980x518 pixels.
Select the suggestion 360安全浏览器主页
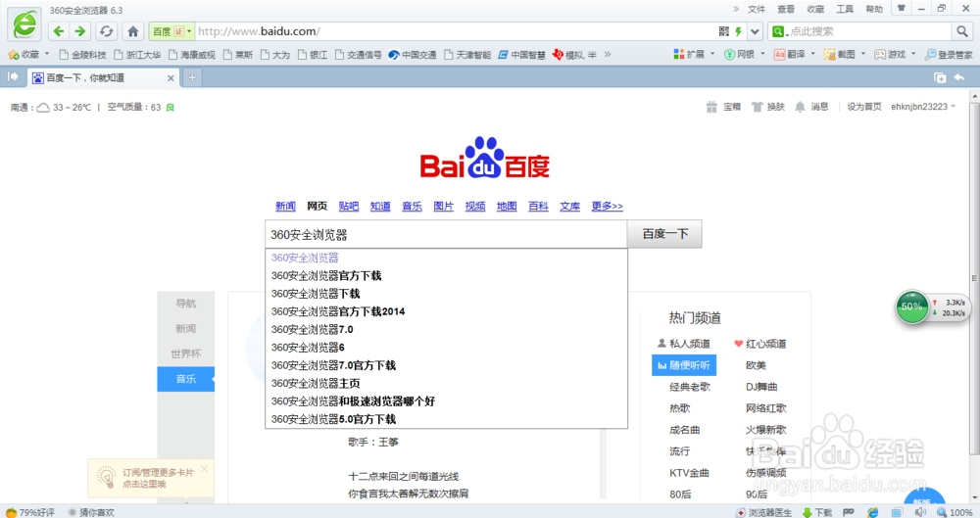coord(446,383)
